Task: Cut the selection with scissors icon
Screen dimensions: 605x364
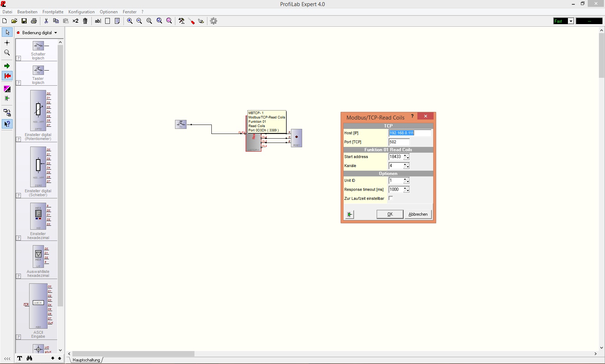Action: (46, 21)
